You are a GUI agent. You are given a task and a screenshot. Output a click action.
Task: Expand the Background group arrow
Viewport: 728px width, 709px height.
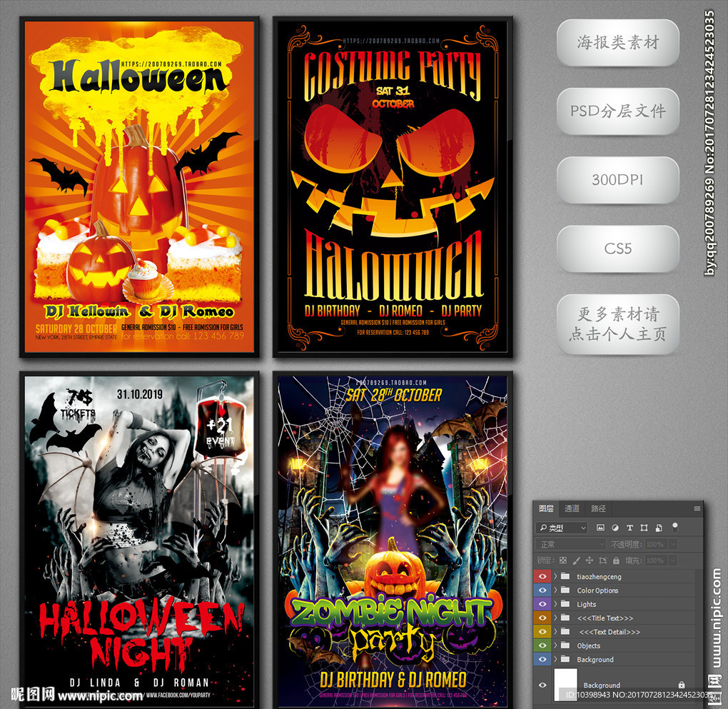(555, 659)
